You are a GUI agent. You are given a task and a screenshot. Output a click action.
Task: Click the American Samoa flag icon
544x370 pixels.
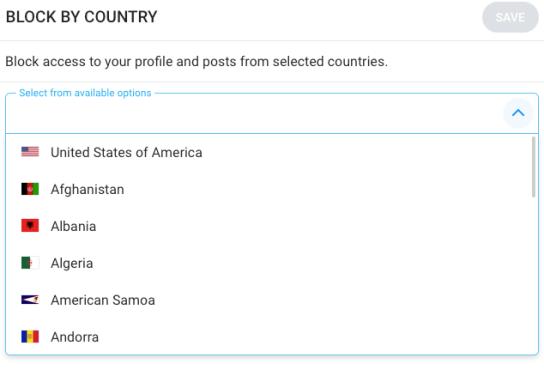[30, 300]
